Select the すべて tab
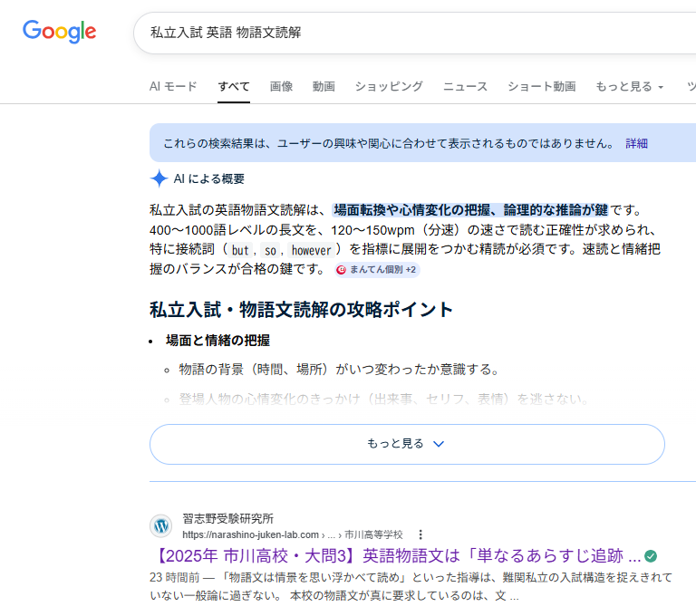The height and width of the screenshot is (616, 696). click(234, 87)
